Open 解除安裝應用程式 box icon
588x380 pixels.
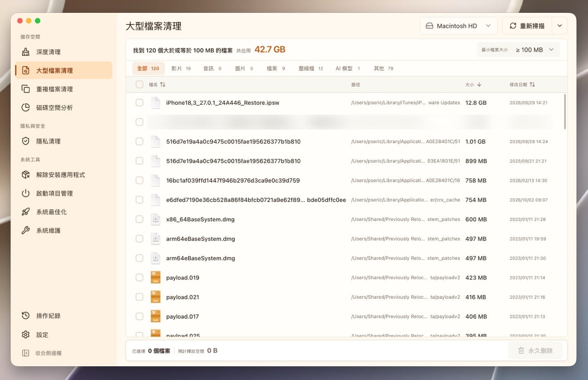[26, 175]
